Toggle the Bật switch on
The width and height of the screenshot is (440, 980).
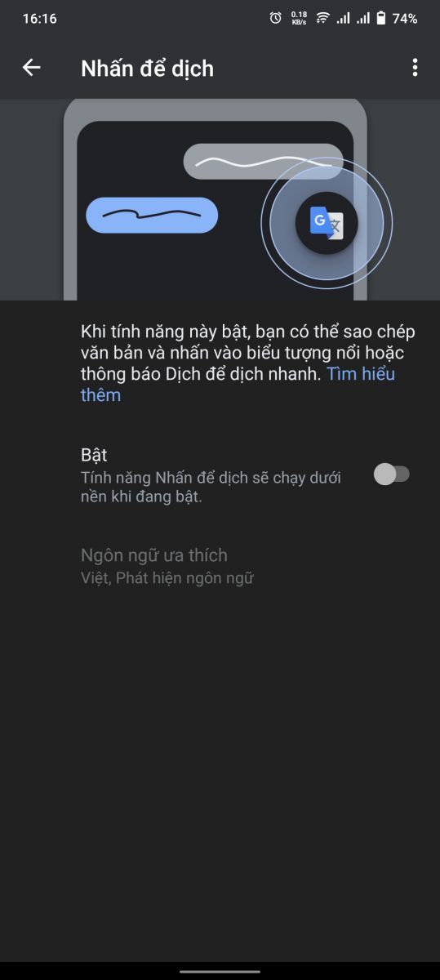[392, 474]
